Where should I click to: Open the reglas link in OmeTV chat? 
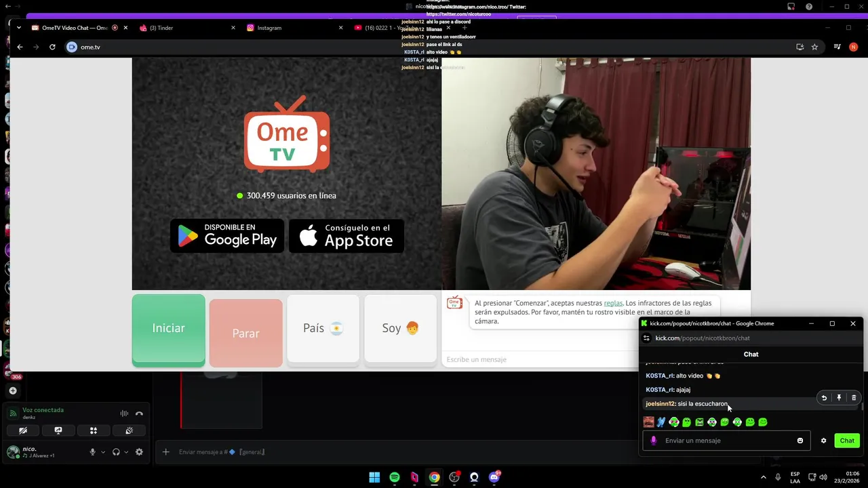[x=613, y=303]
